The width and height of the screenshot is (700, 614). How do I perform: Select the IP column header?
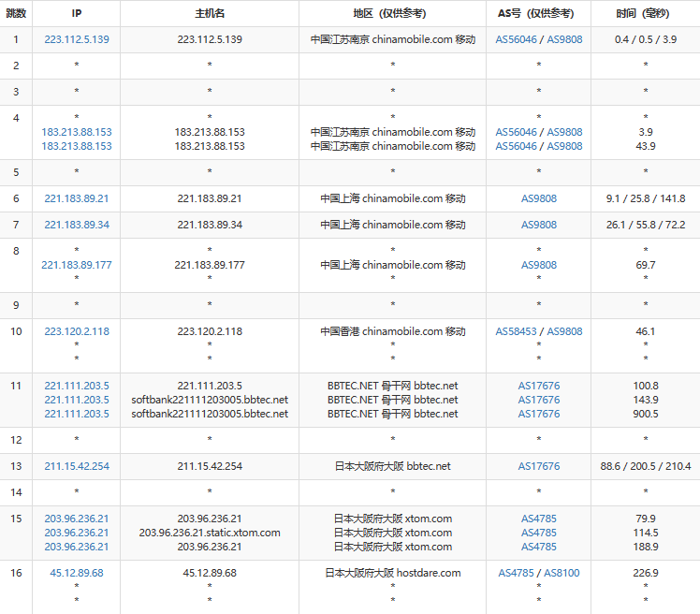pos(77,13)
